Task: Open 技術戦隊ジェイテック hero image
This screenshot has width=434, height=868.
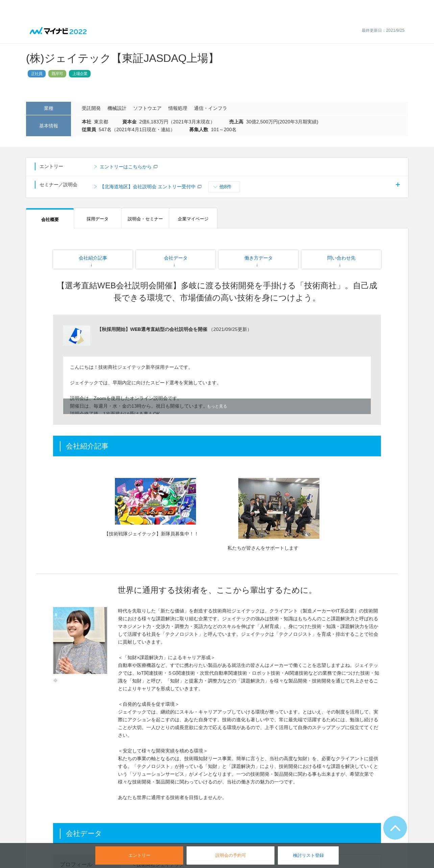Action: tap(155, 501)
